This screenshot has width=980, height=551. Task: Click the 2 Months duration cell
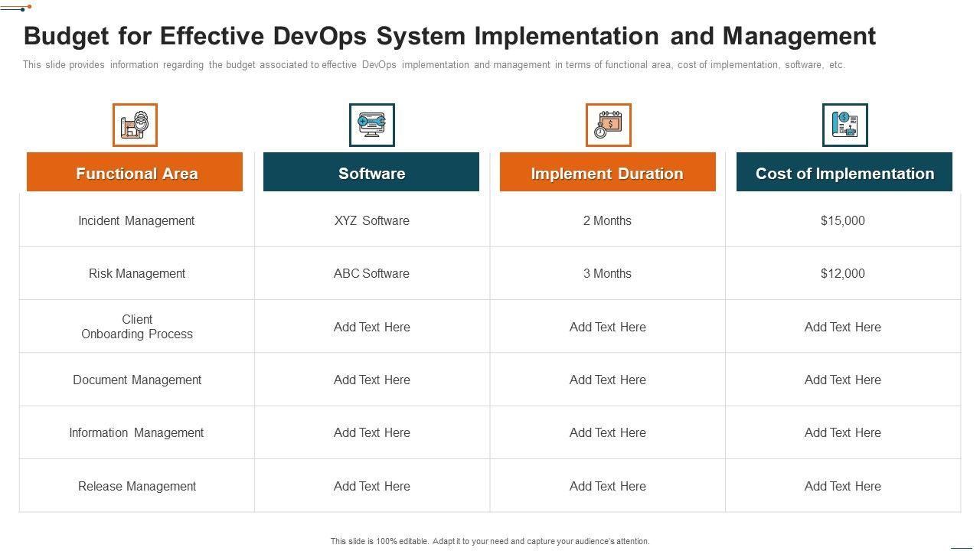(607, 220)
